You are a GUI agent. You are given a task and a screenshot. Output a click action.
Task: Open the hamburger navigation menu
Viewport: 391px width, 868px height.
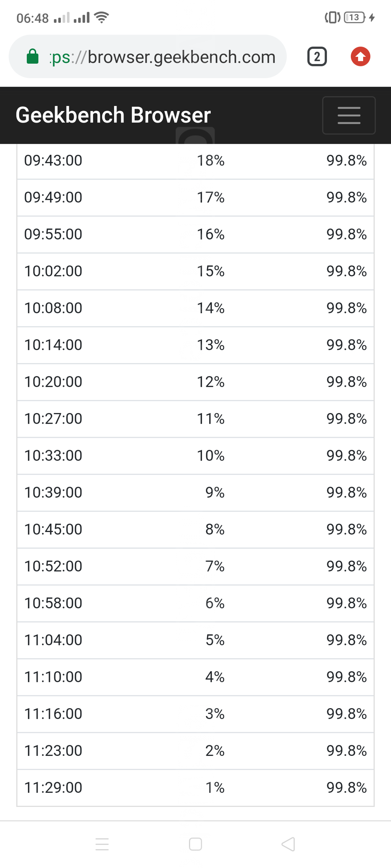click(x=349, y=115)
